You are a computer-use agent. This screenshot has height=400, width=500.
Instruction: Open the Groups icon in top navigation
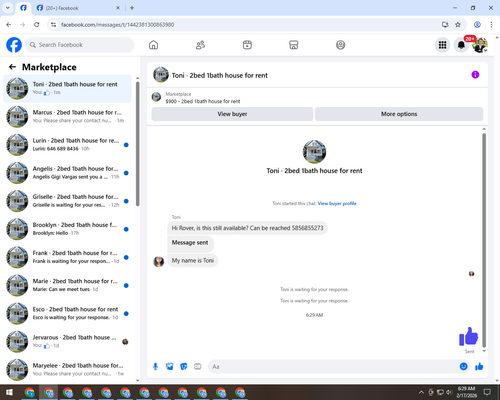coord(340,45)
